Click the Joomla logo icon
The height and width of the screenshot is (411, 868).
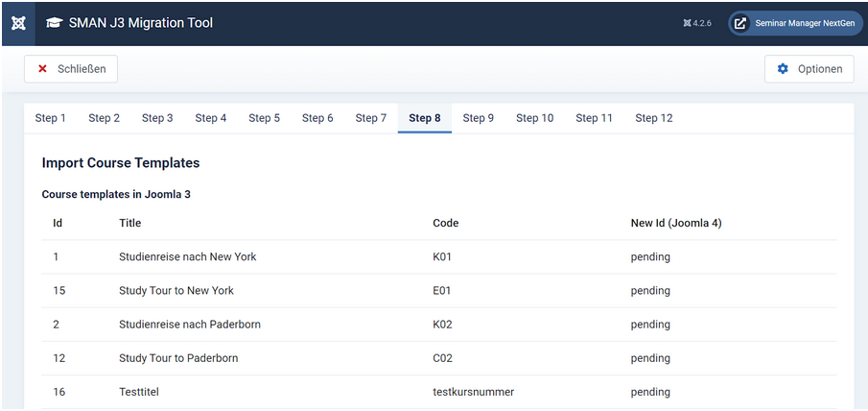pos(18,23)
